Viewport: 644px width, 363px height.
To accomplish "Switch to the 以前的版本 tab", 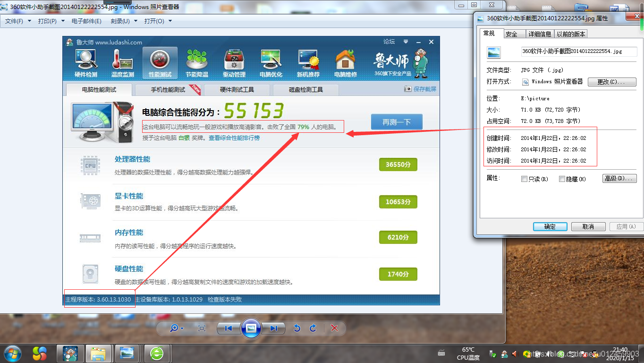I will (571, 34).
